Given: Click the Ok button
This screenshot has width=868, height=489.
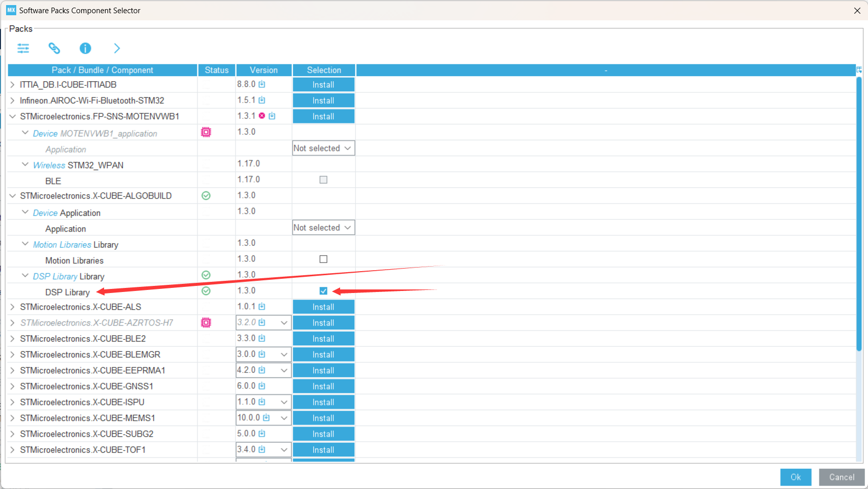Looking at the screenshot, I should (x=795, y=477).
